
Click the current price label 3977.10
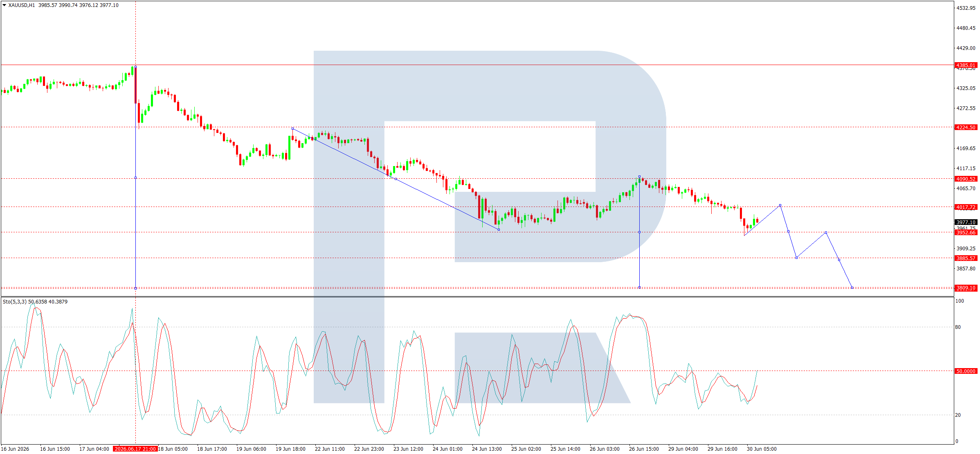pyautogui.click(x=966, y=222)
